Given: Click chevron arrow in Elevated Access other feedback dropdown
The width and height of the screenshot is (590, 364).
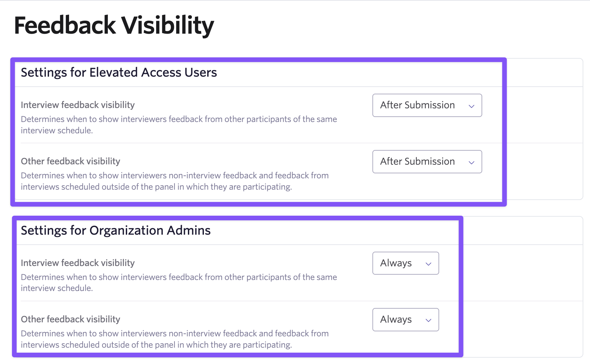Looking at the screenshot, I should [471, 163].
